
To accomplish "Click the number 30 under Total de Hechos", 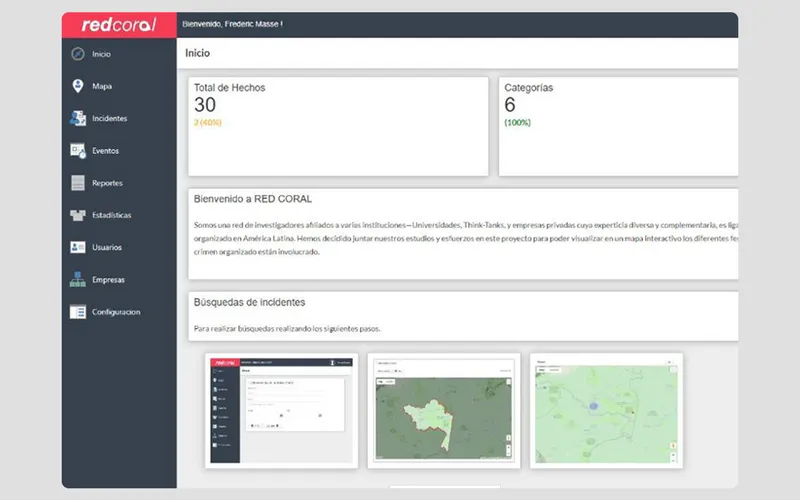I will tap(205, 105).
